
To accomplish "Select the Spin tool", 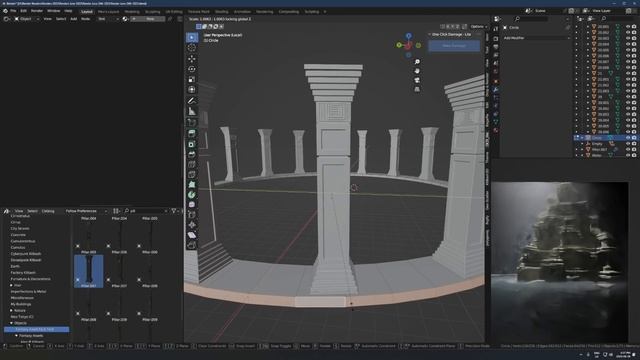I will [192, 195].
